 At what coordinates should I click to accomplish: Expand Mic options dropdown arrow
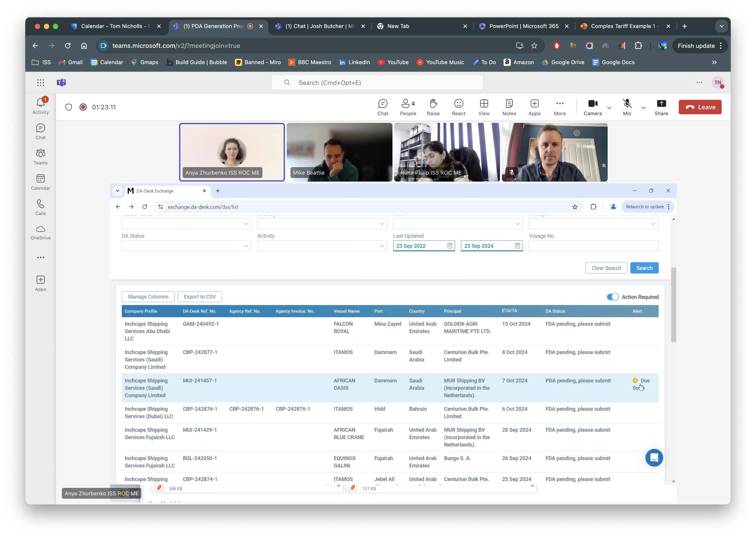point(643,107)
